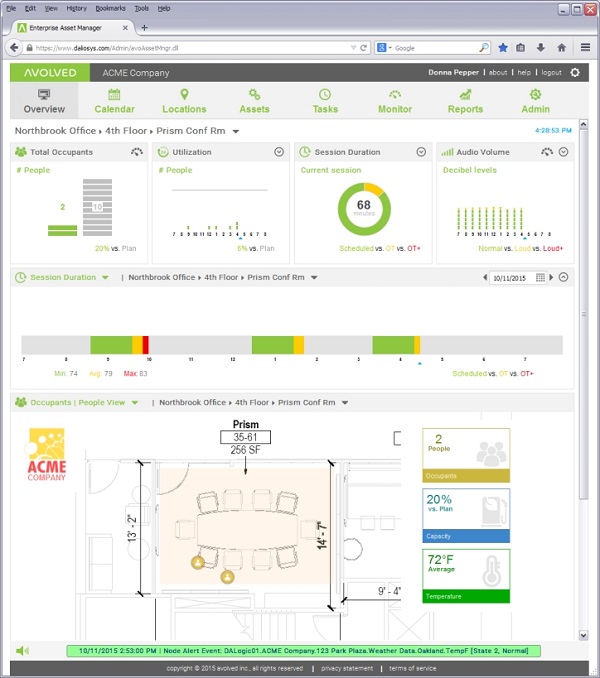Go to the Locations tab
Screen dimensions: 600x678
tap(184, 101)
